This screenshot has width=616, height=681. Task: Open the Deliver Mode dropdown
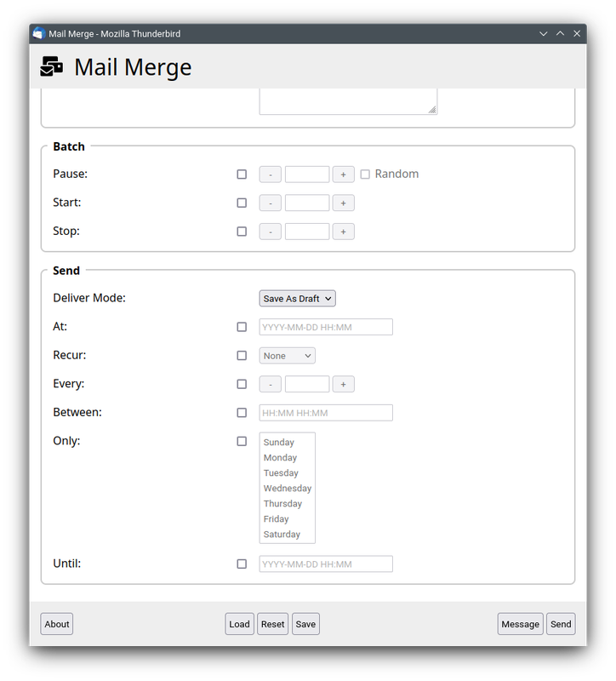[297, 299]
